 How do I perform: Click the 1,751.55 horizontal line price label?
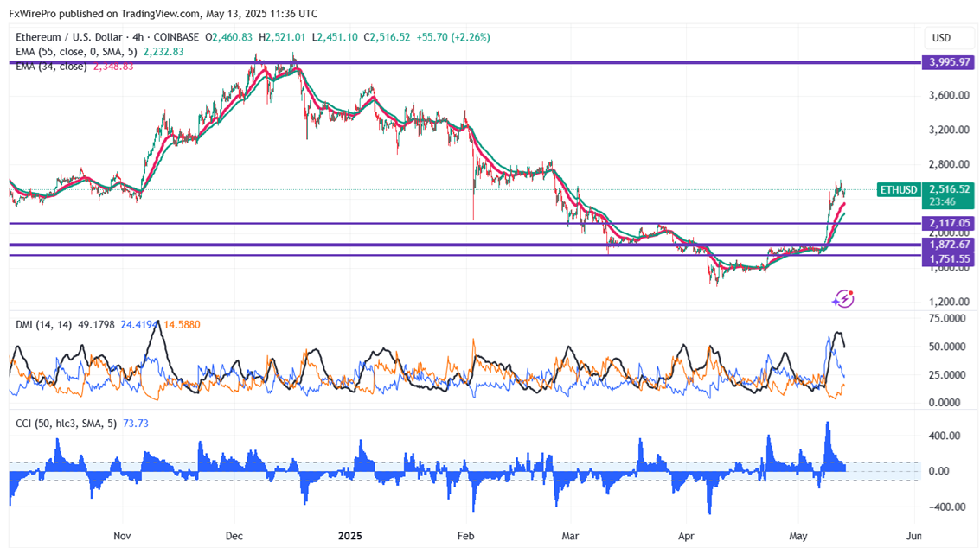click(949, 258)
